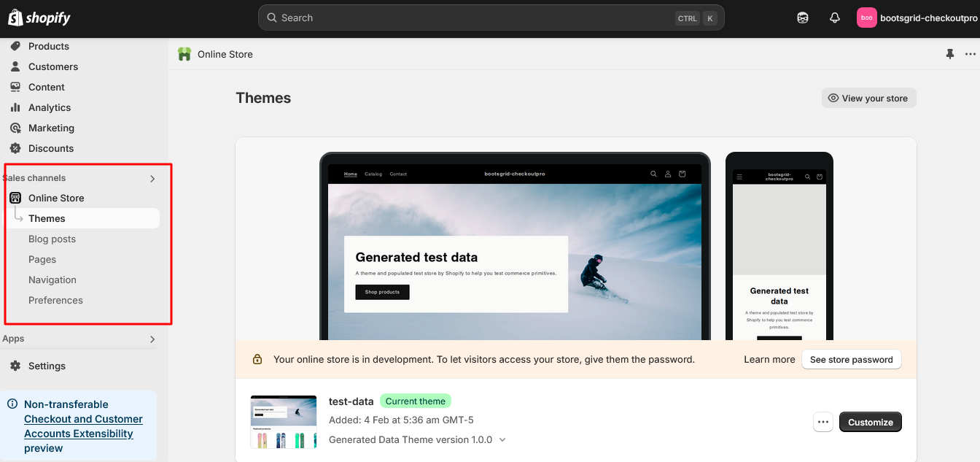
Task: Click the lock icon in development banner
Action: pos(257,359)
